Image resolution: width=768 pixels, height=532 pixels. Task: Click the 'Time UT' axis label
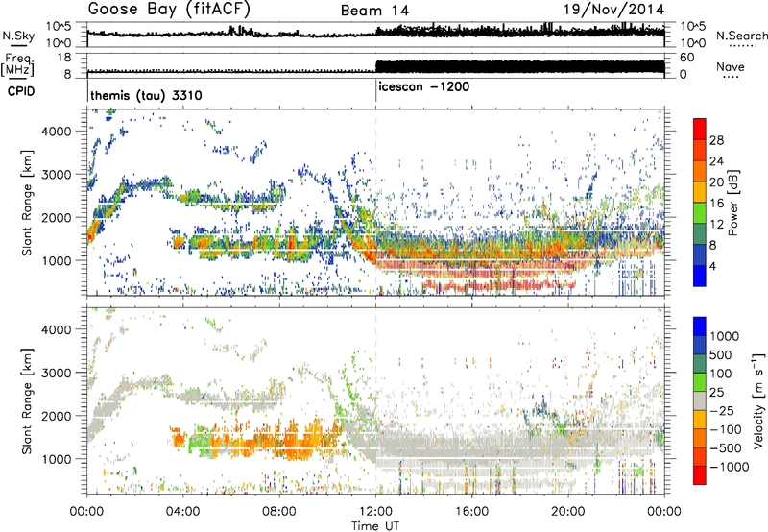click(x=375, y=525)
